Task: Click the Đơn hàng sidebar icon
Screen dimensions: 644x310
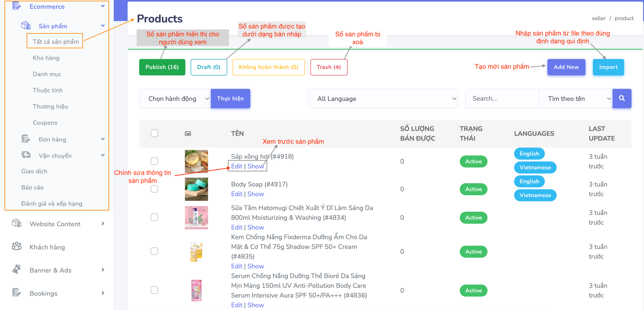Action: coord(26,139)
